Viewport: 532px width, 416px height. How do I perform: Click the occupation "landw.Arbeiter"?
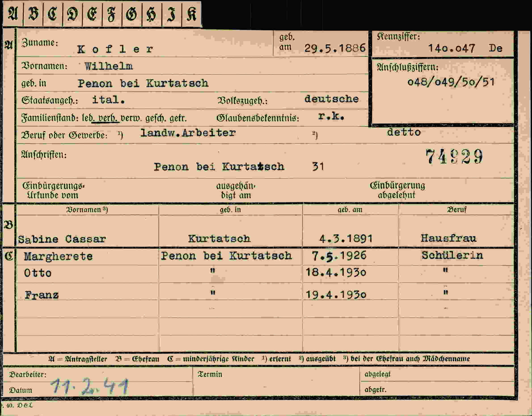(x=188, y=133)
